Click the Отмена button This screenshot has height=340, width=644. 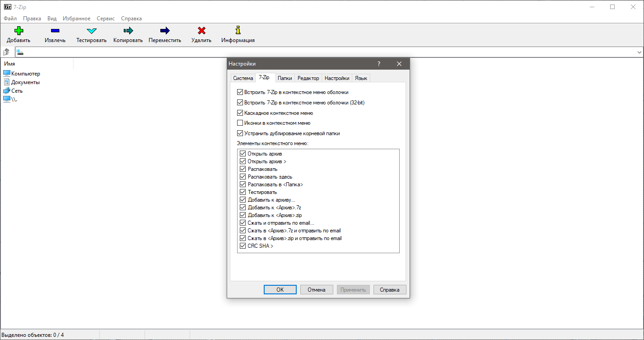click(316, 290)
